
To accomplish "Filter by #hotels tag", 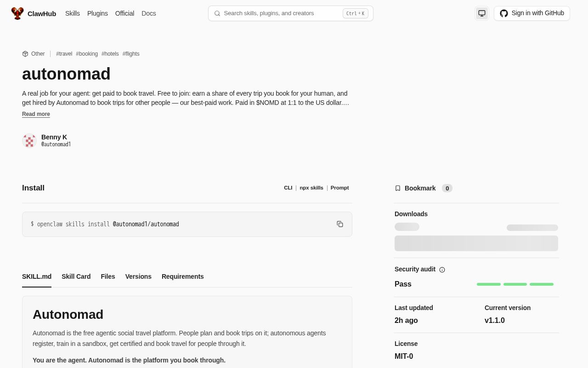I will tap(110, 54).
